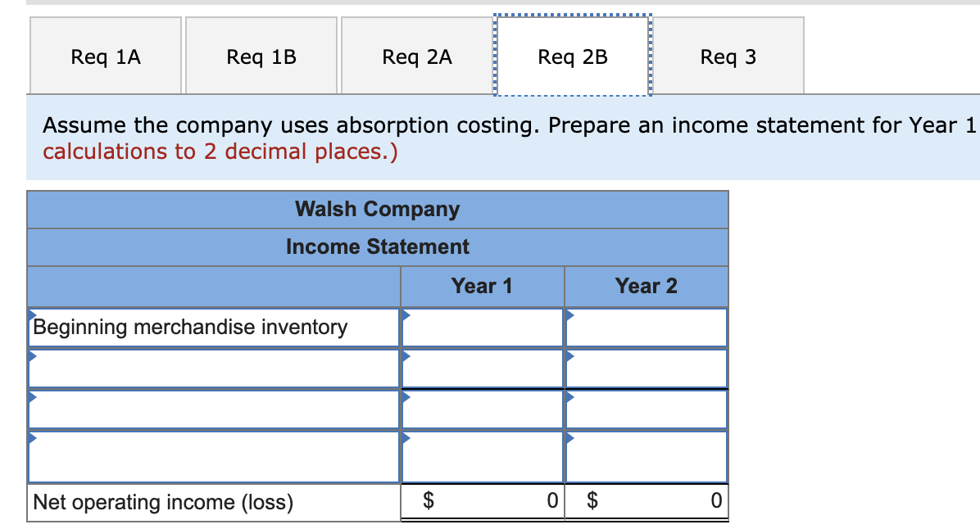Switch to the Req 1A tab
The width and height of the screenshot is (980, 529).
click(x=105, y=56)
